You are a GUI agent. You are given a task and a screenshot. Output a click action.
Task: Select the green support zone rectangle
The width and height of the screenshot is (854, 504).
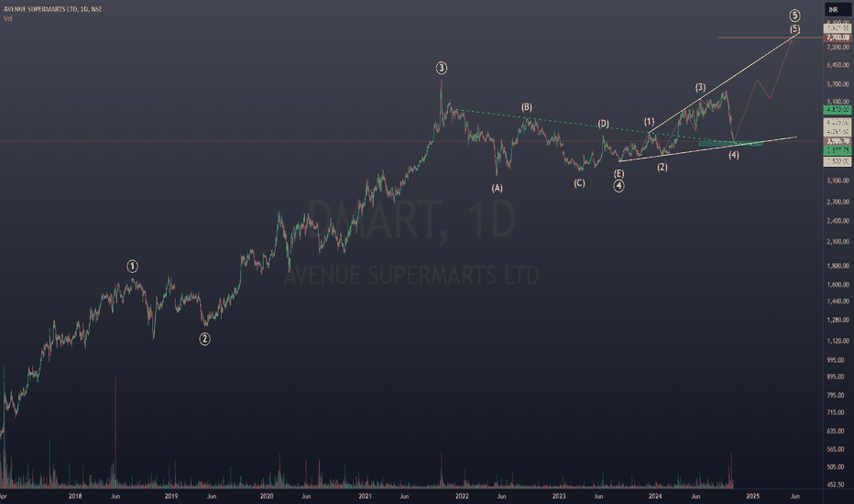point(730,143)
